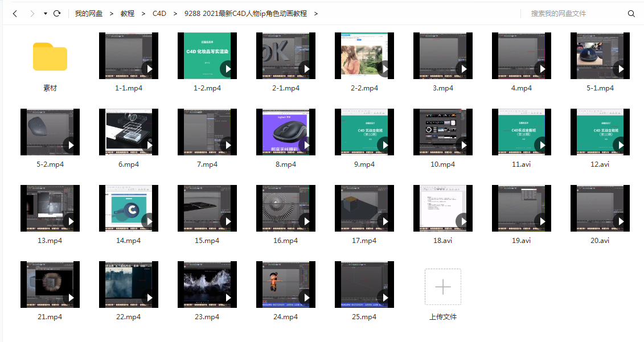Viewport: 644px width, 342px height.
Task: Open the 8.mp4 mouse video thumbnail
Action: pos(286,131)
